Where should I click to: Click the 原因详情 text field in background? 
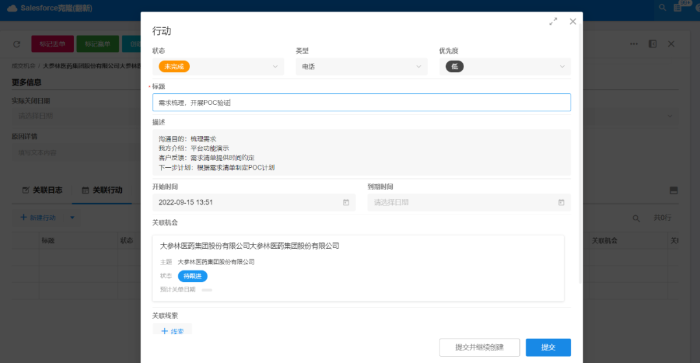[76, 153]
